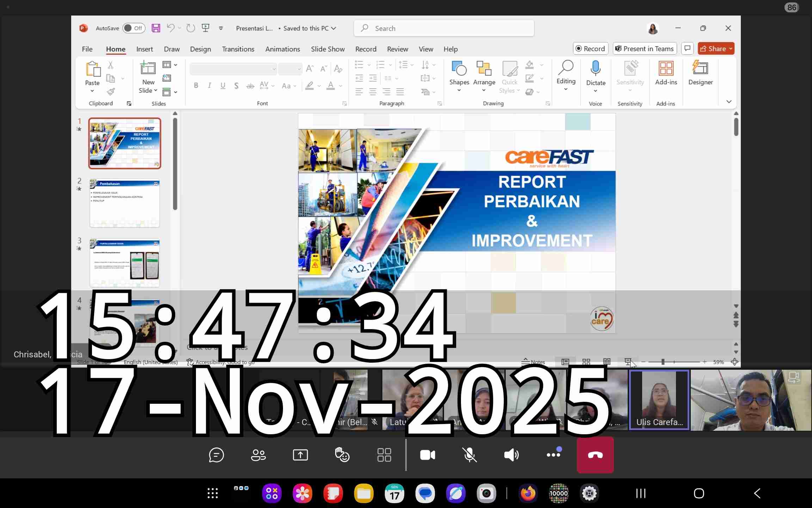Viewport: 812px width, 508px height.
Task: Click the Record button
Action: pos(590,49)
